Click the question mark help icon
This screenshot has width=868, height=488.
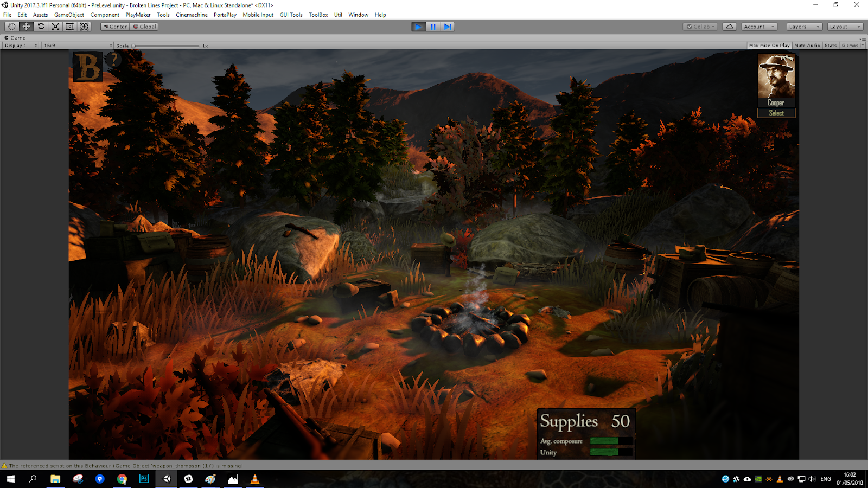point(113,60)
